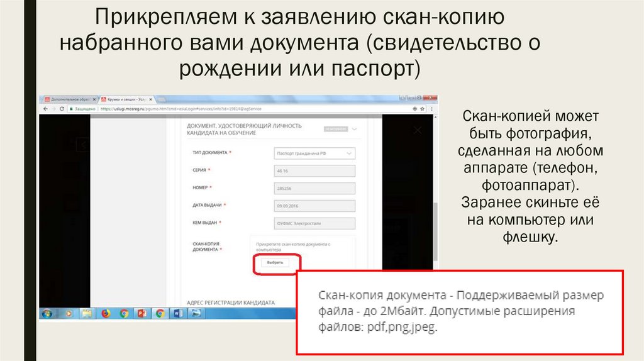Click the zoom indicator icon beside the star
644x361 pixels.
coord(414,109)
